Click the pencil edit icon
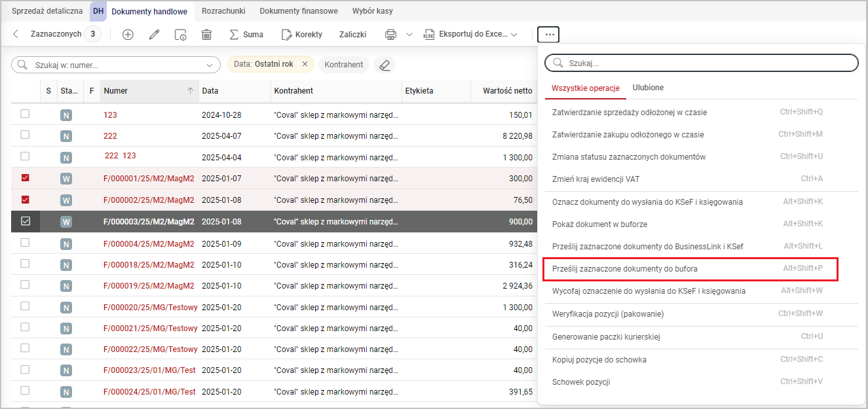 tap(154, 35)
